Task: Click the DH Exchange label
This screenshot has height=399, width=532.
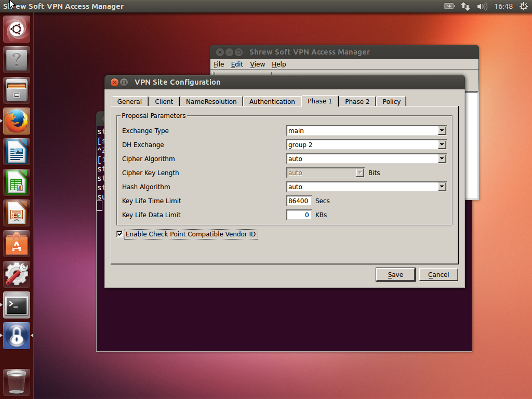Action: point(143,144)
